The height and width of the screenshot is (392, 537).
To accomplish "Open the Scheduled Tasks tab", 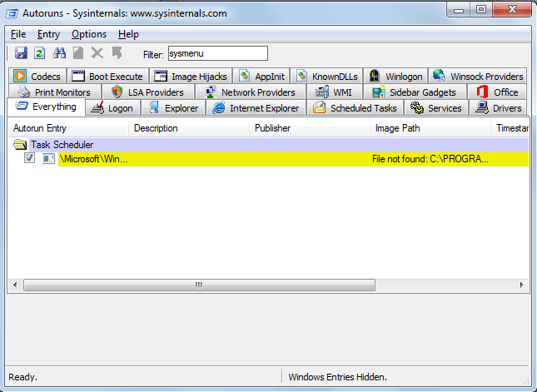I will [356, 108].
